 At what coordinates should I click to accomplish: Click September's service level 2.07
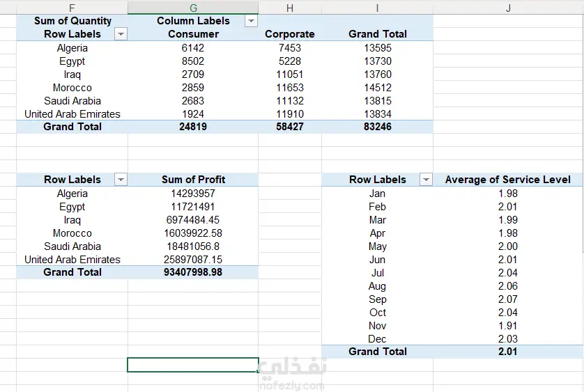tap(508, 299)
